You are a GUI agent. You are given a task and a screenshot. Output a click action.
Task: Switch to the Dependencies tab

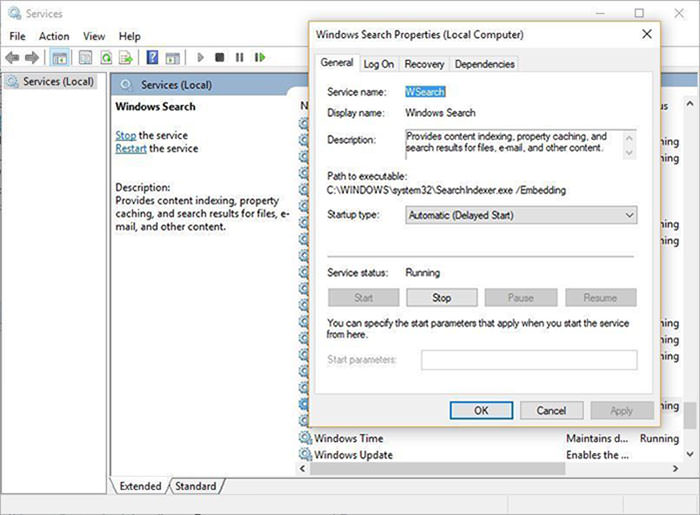484,64
